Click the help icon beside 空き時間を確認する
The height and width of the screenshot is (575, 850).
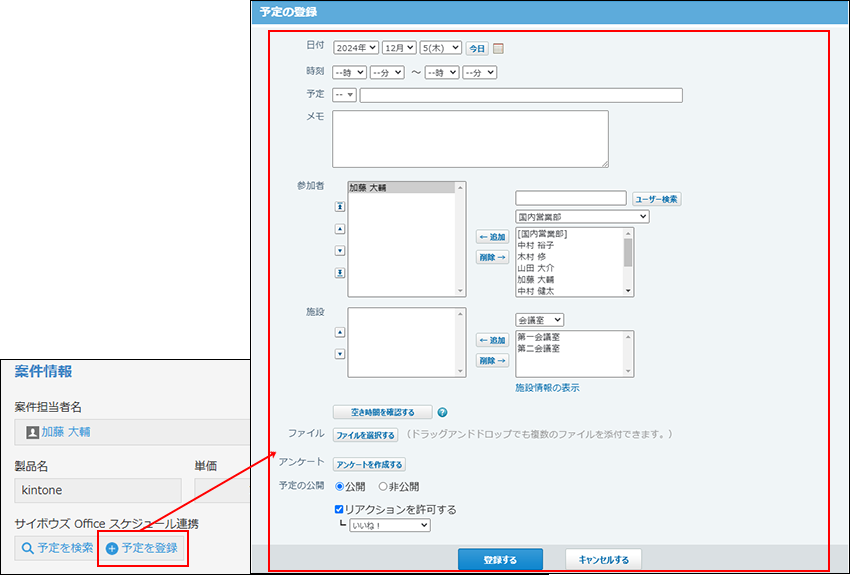pos(442,412)
